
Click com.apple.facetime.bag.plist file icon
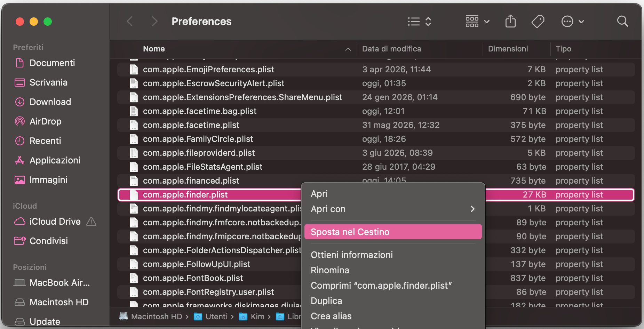[134, 111]
